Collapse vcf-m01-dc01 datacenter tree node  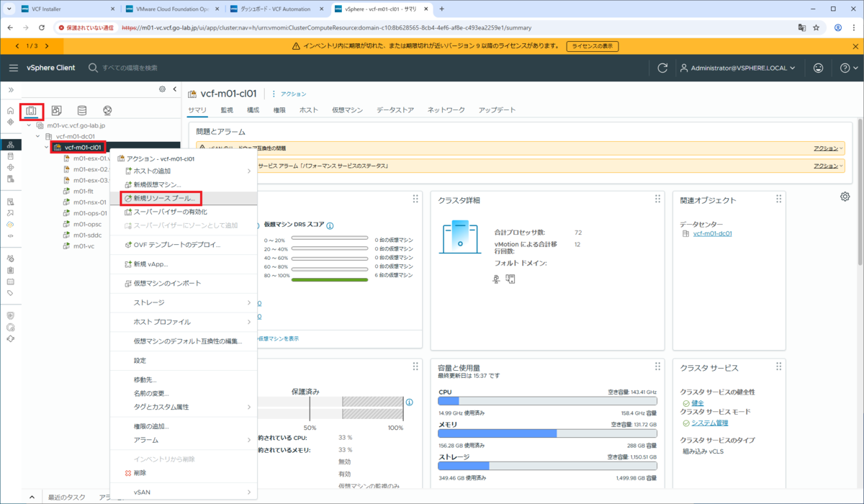pos(38,136)
